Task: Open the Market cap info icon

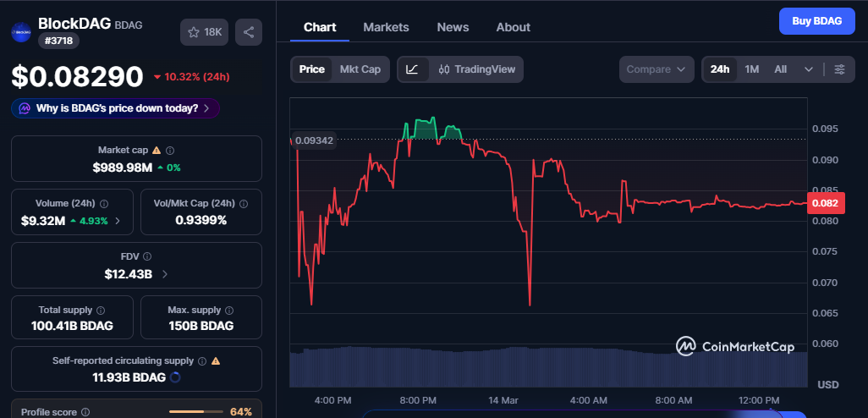Action: (171, 150)
